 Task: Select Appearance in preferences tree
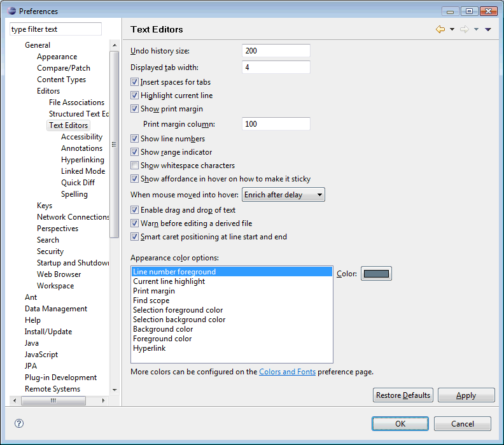click(57, 57)
